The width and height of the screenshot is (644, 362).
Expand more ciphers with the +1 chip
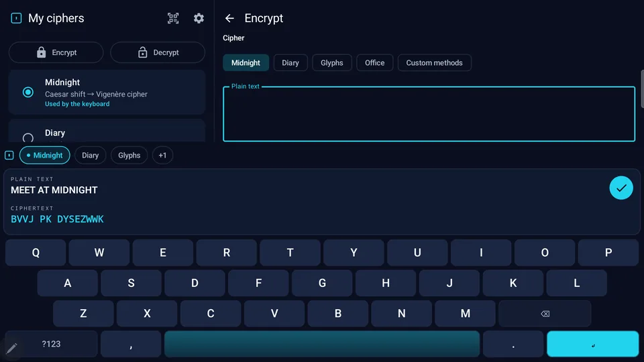162,155
